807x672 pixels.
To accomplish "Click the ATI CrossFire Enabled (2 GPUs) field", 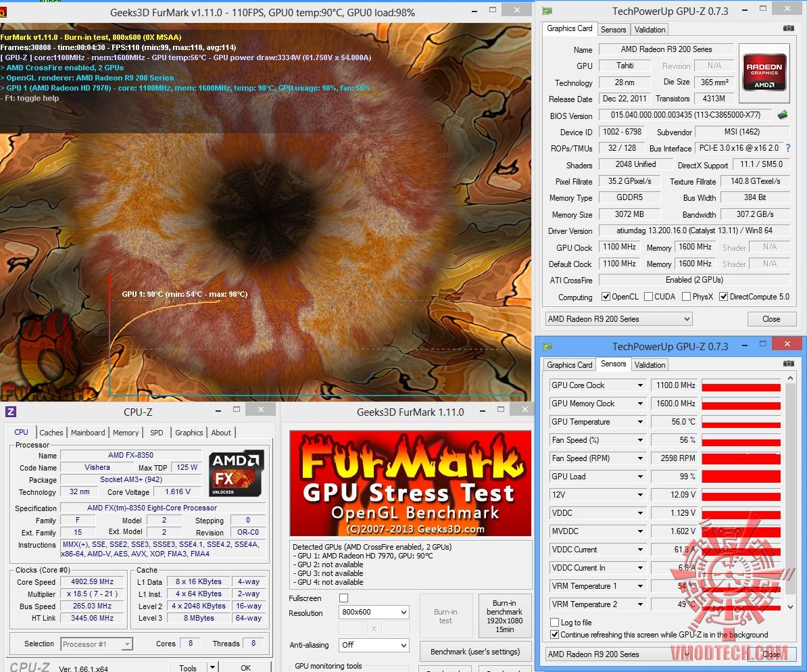I will tap(694, 280).
